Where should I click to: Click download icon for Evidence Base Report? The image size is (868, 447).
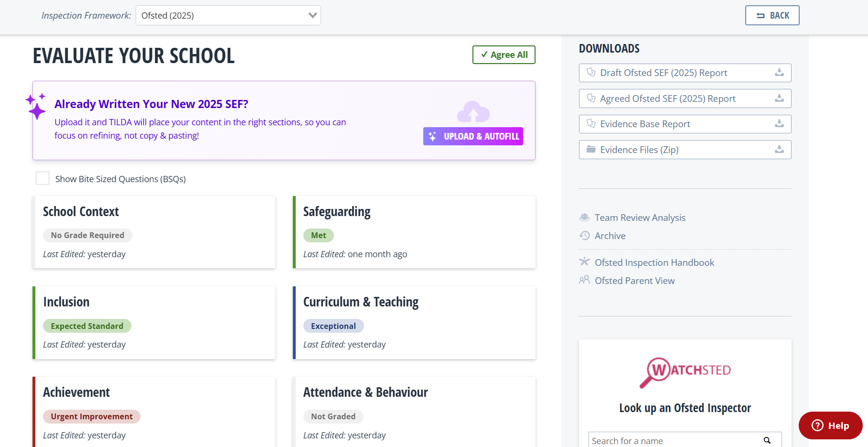(779, 124)
